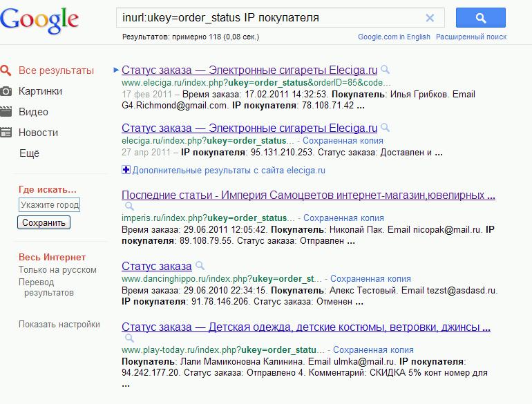The image size is (532, 404).
Task: Click the Картинки camera icon
Action: point(6,91)
